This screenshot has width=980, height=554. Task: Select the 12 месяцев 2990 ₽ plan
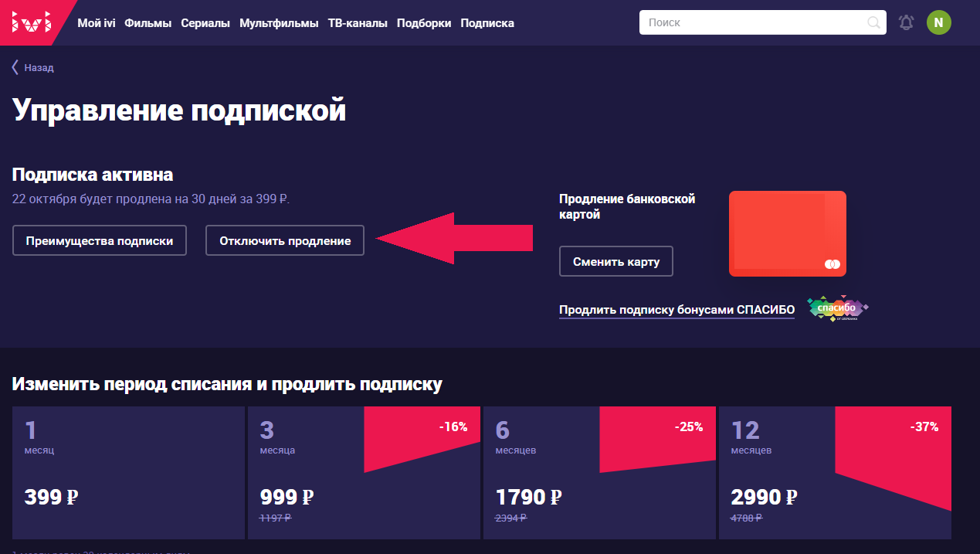835,473
